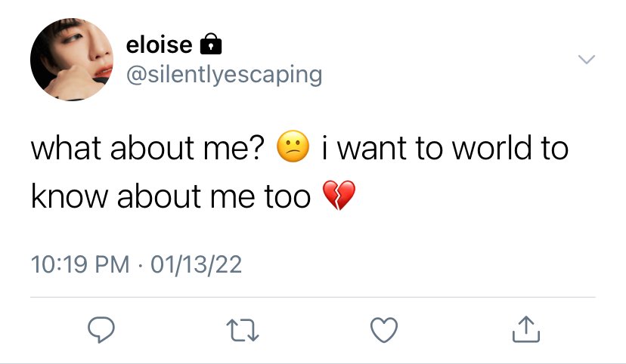
Task: Open share options via the upload arrow icon
Action: (525, 329)
